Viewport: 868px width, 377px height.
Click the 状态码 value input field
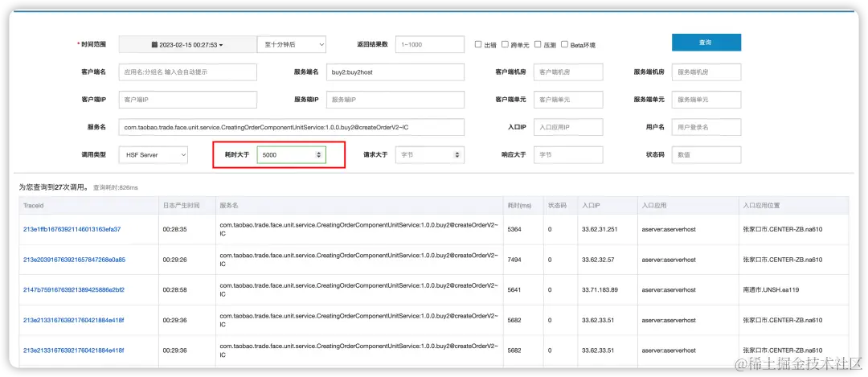click(x=706, y=155)
